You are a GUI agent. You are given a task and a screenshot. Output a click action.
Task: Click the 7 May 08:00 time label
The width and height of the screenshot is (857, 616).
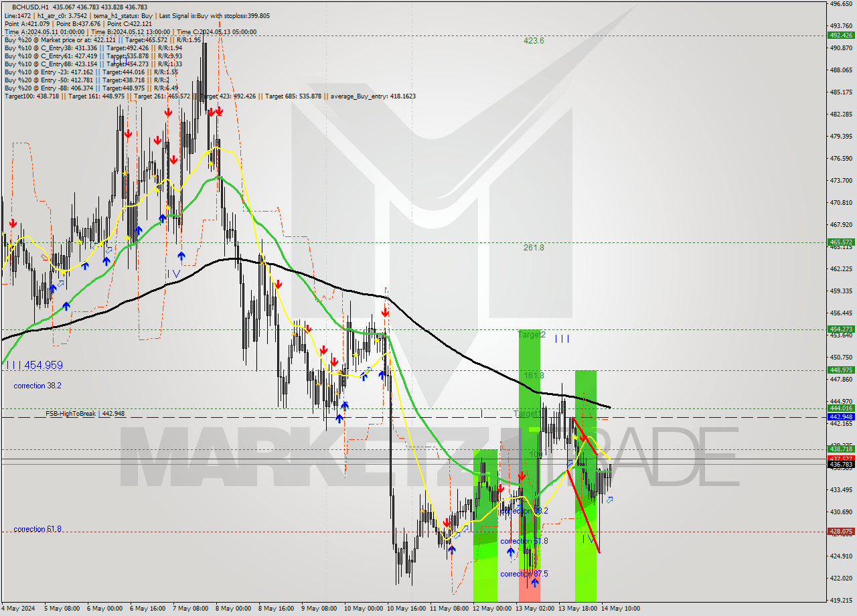[191, 609]
